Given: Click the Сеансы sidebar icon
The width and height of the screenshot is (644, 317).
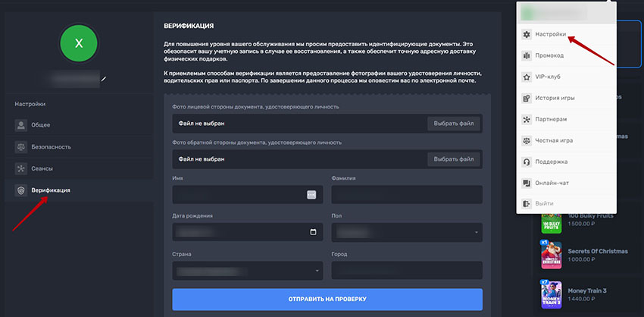Looking at the screenshot, I should tap(21, 168).
